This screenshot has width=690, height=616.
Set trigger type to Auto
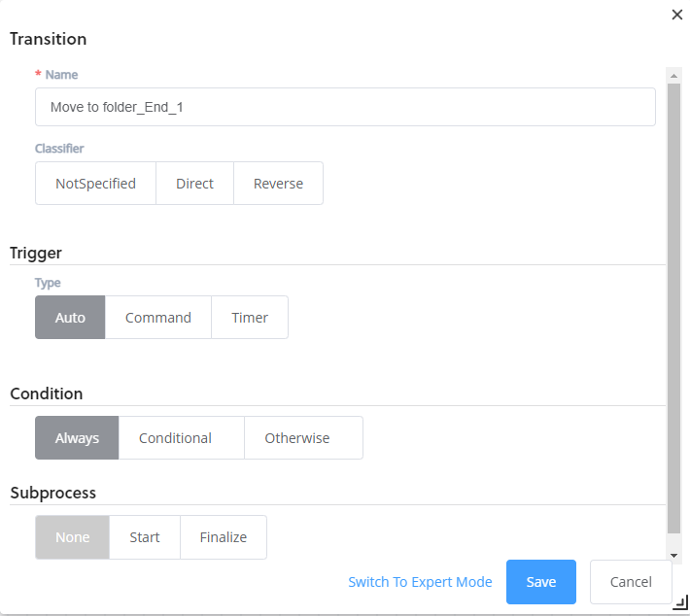(70, 318)
